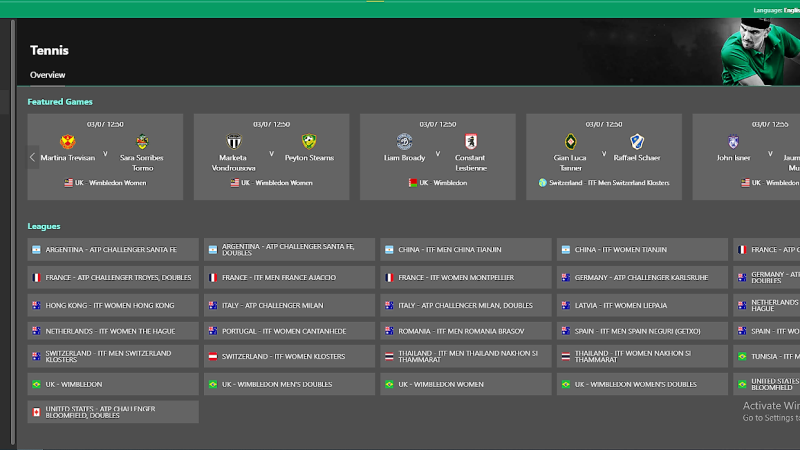The image size is (800, 450).
Task: Open Argentina - ATP Challenger Santa Fe league
Action: click(x=113, y=249)
